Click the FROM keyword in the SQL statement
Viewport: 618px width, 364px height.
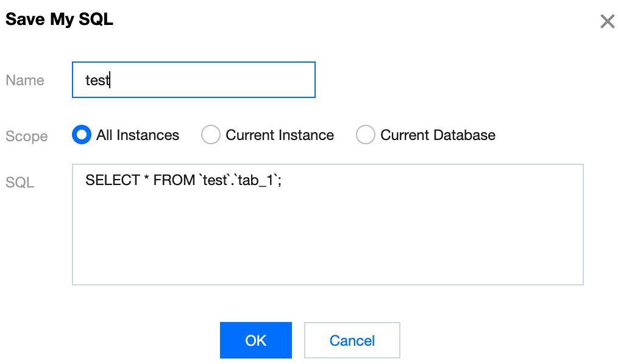tap(172, 181)
